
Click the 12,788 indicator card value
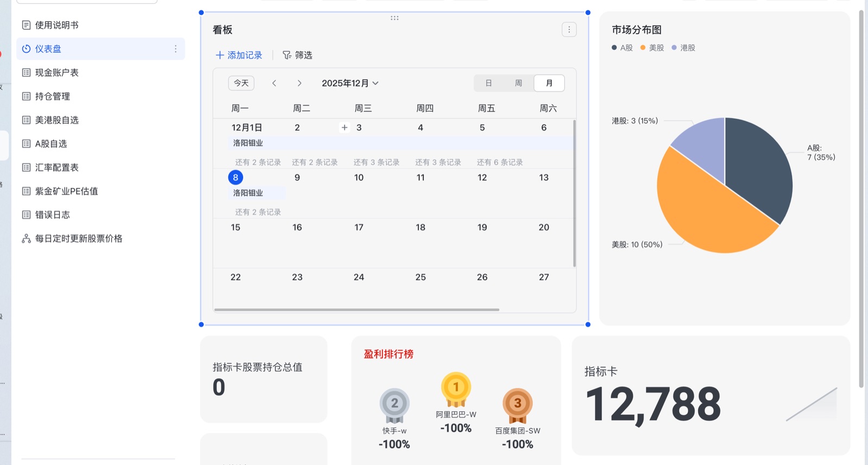(x=653, y=405)
